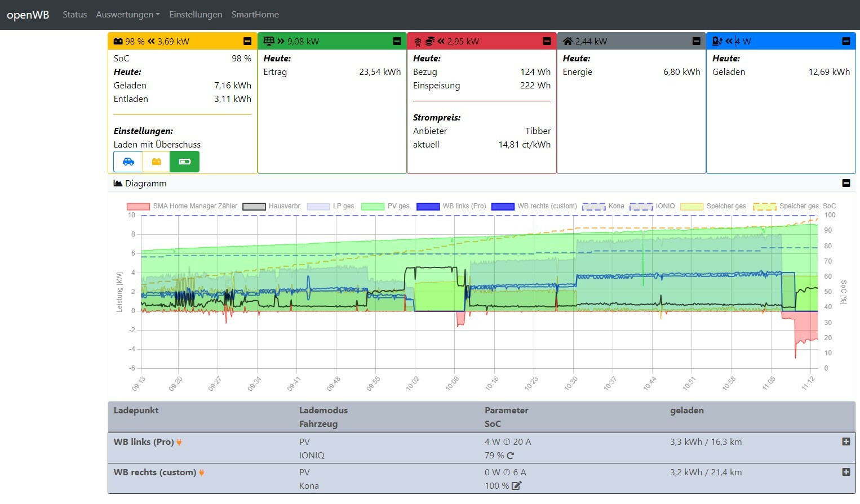Screen dimensions: 860x504
Task: Toggle WB rechts (custom) legend series
Action: (534, 206)
